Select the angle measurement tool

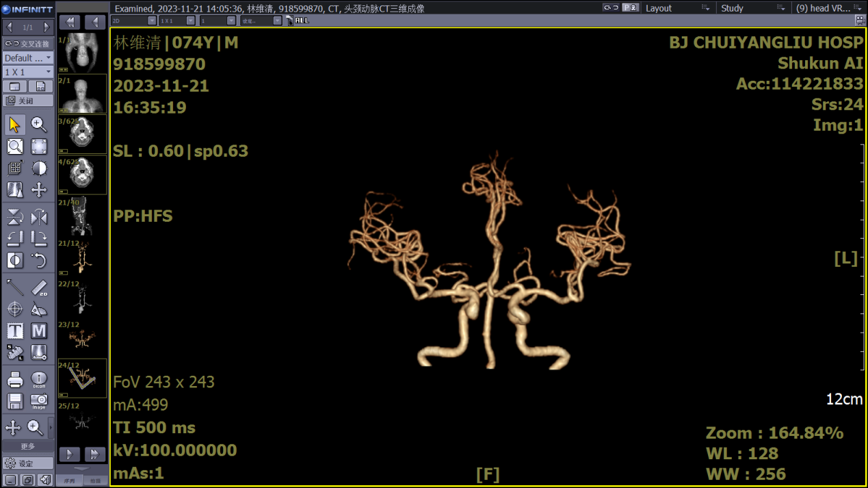tap(39, 309)
